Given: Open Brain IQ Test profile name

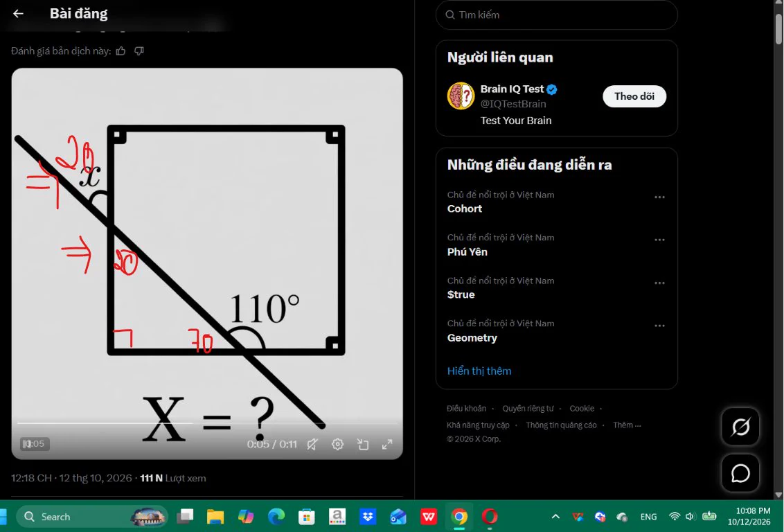Looking at the screenshot, I should [512, 89].
